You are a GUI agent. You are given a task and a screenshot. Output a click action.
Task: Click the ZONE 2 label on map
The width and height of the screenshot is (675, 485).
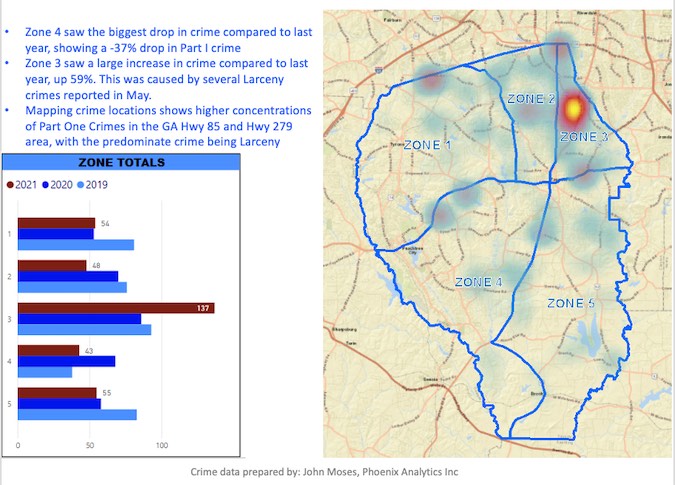pos(531,99)
